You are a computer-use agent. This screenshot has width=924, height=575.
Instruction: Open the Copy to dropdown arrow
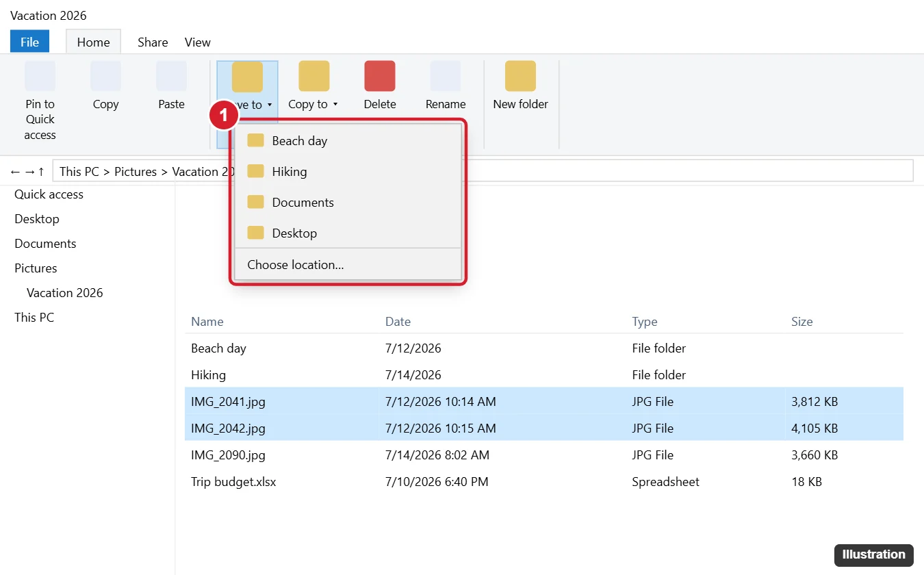point(335,105)
